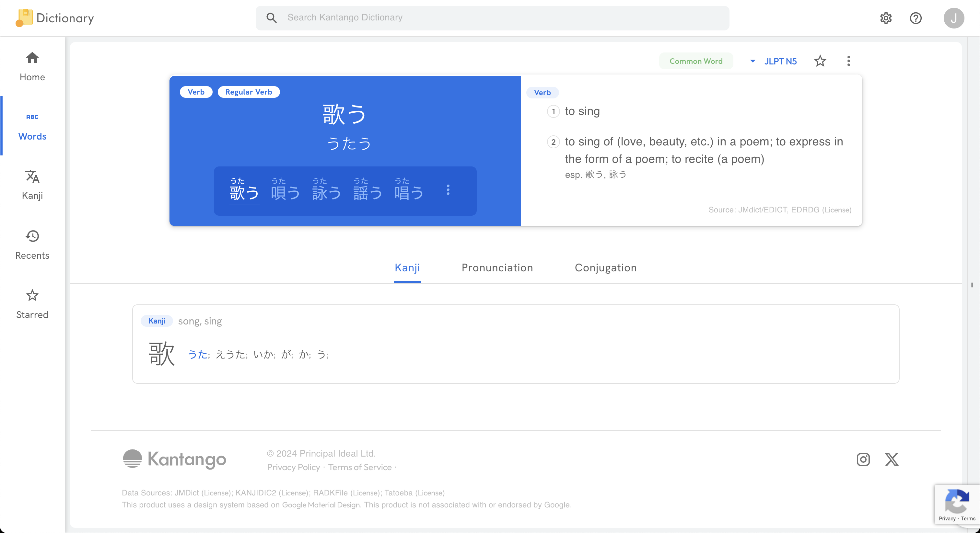
Task: Star the word 歌う
Action: point(820,61)
